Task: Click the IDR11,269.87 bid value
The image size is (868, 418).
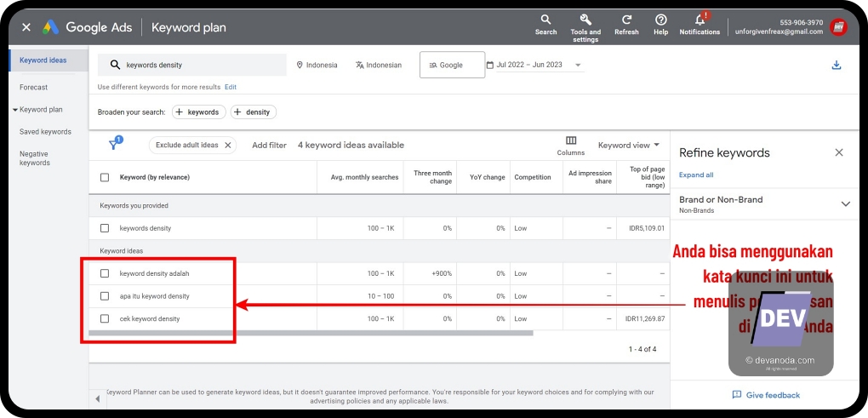Action: click(645, 319)
